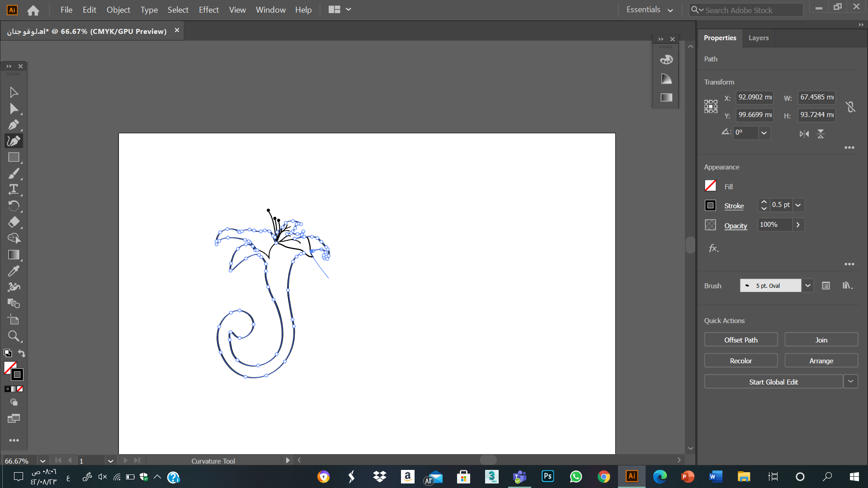Flip the path vertically
868x488 pixels.
(821, 134)
